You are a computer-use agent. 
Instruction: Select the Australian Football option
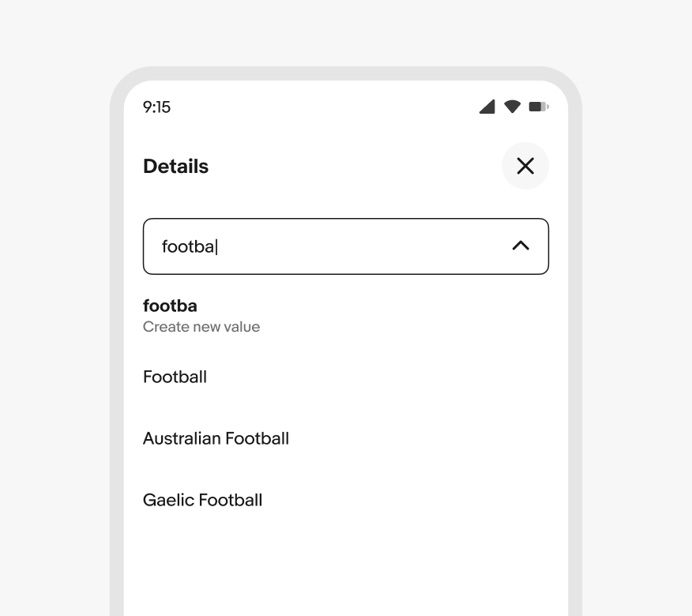pyautogui.click(x=346, y=438)
